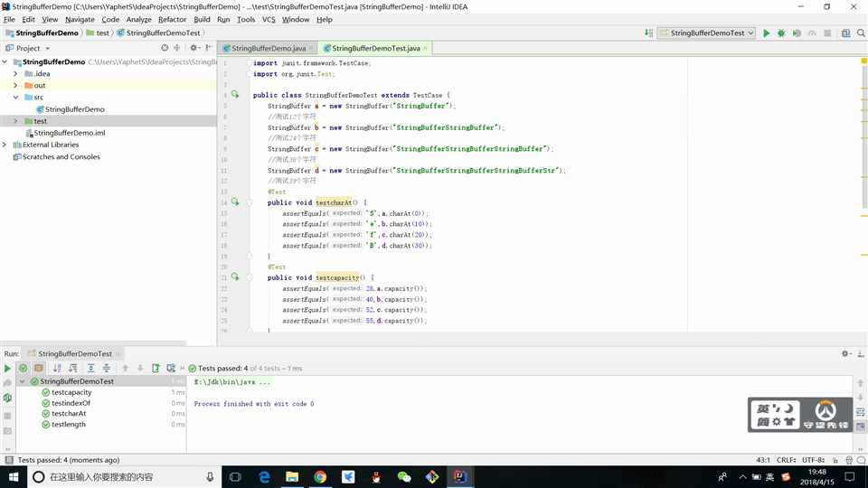
Task: Select StringBufferDemo.iml file
Action: pos(70,133)
